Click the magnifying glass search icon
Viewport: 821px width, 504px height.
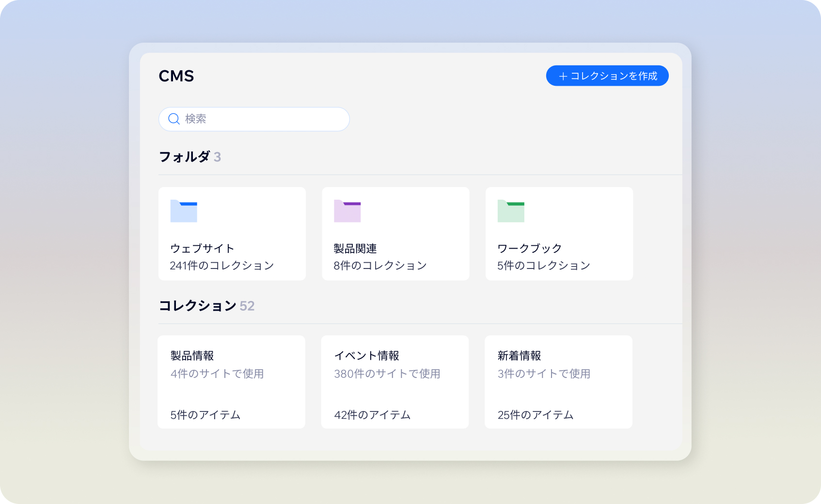(x=174, y=119)
